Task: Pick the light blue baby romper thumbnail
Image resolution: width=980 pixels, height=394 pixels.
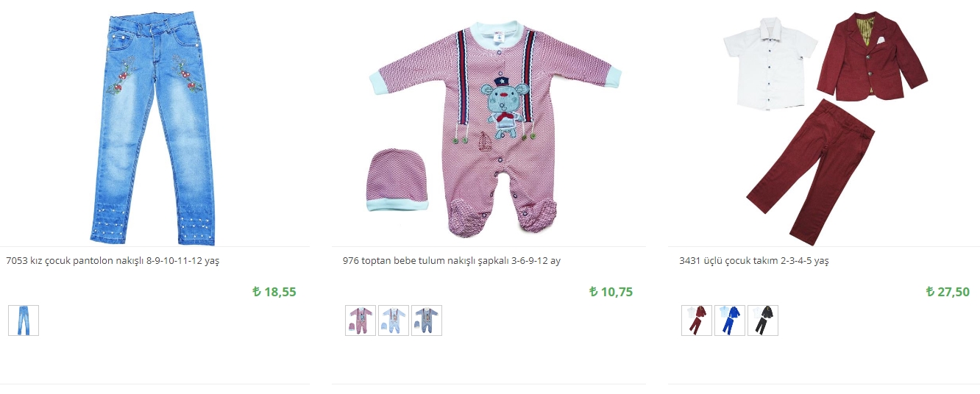Action: click(394, 320)
